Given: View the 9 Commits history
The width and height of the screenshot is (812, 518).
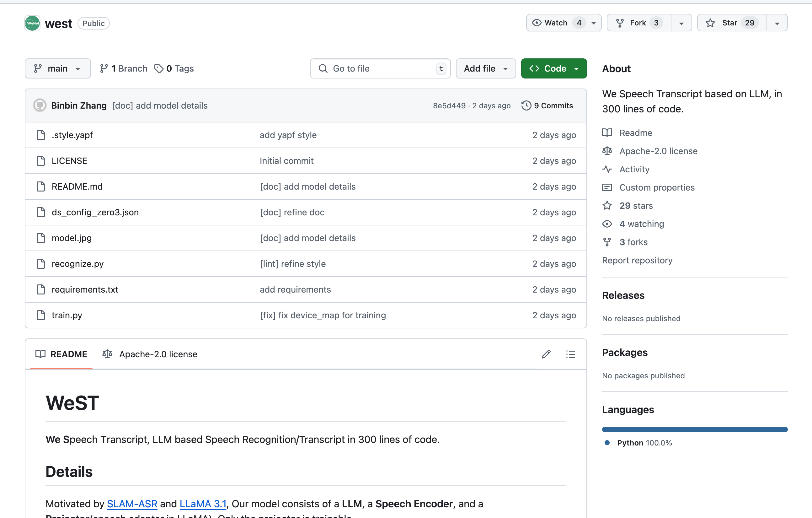Looking at the screenshot, I should point(547,105).
